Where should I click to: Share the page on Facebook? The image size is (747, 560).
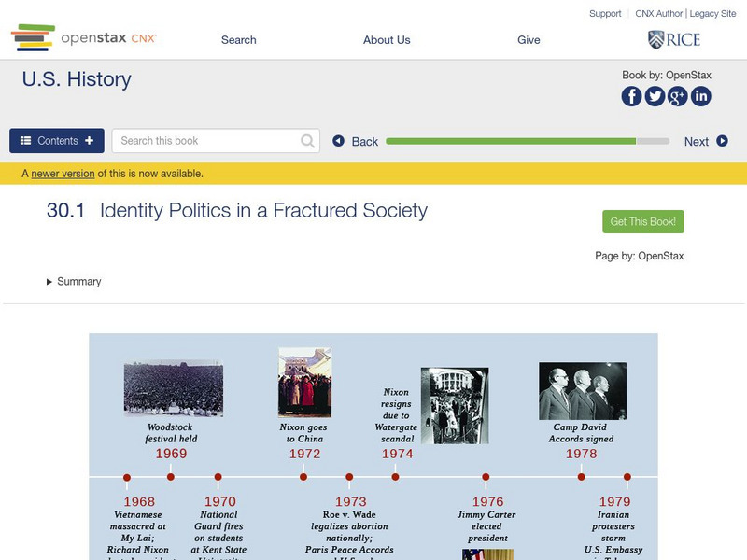coord(632,94)
